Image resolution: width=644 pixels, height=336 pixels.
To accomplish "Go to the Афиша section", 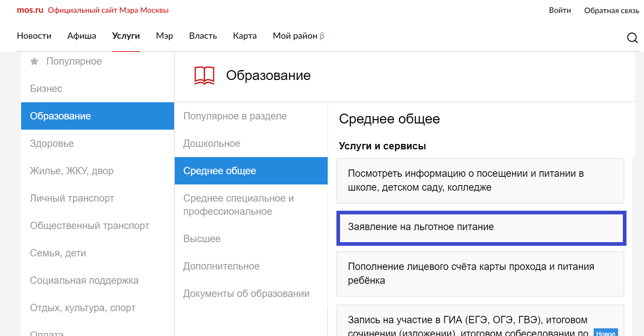I will pyautogui.click(x=82, y=36).
